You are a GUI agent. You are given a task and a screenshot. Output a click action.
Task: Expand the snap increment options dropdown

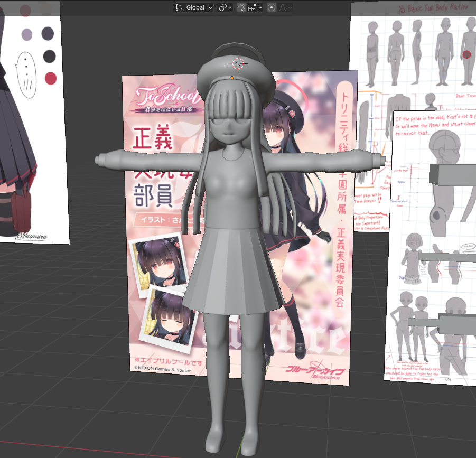[x=256, y=7]
